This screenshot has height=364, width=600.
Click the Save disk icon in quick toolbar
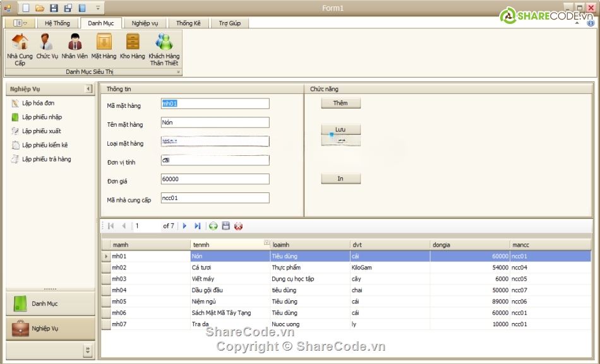(x=54, y=8)
